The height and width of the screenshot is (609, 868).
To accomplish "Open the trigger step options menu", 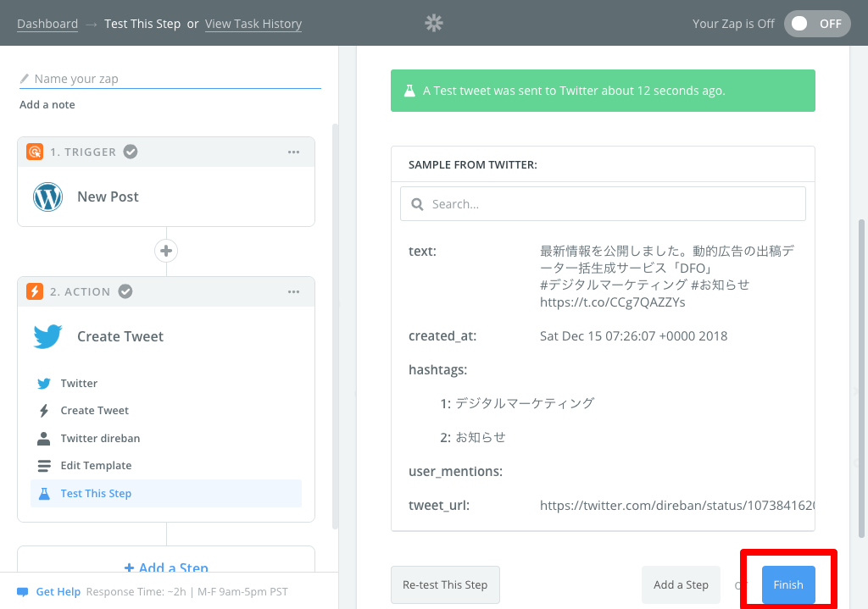I will 293,152.
